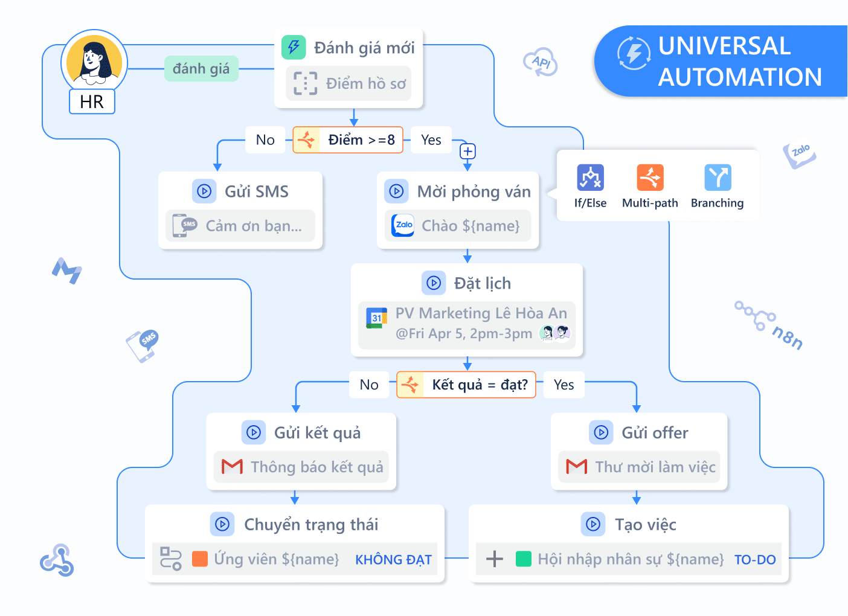Image resolution: width=848 pixels, height=616 pixels.
Task: Choose the If/Else condition icon
Action: pos(590,178)
